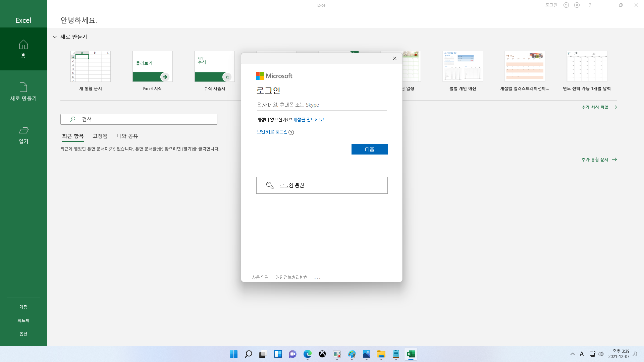
Task: Click the 추가 서식 파일 link
Action: pyautogui.click(x=599, y=107)
